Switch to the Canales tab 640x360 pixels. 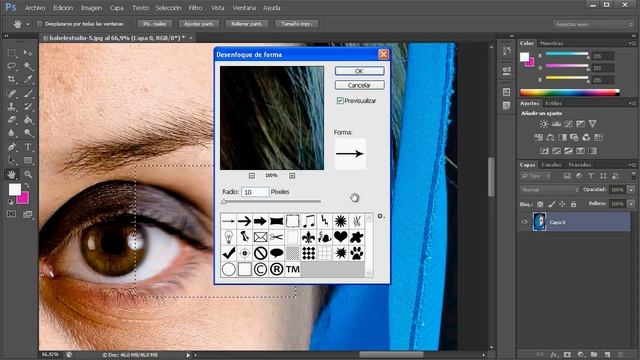point(551,164)
